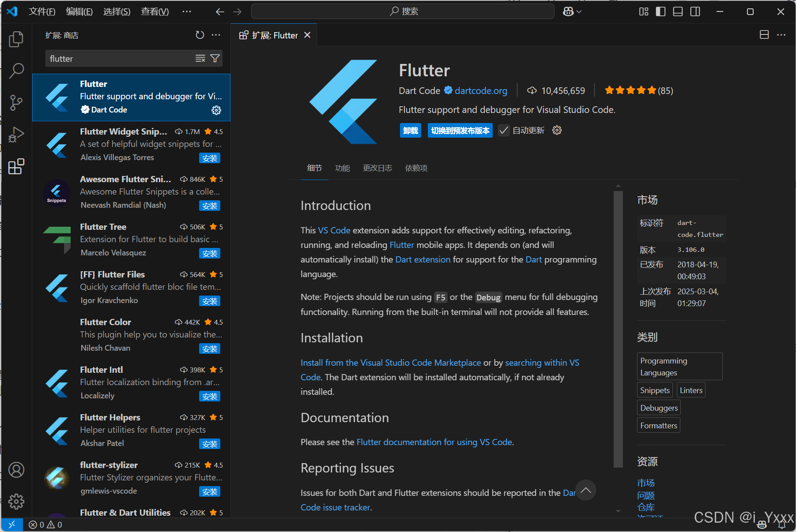Open Source Control view

pyautogui.click(x=16, y=102)
